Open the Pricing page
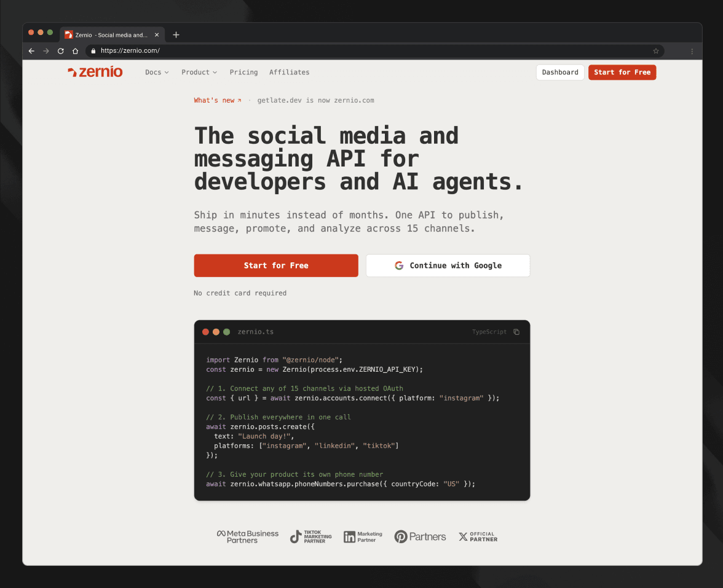Viewport: 723px width, 588px height. [243, 73]
